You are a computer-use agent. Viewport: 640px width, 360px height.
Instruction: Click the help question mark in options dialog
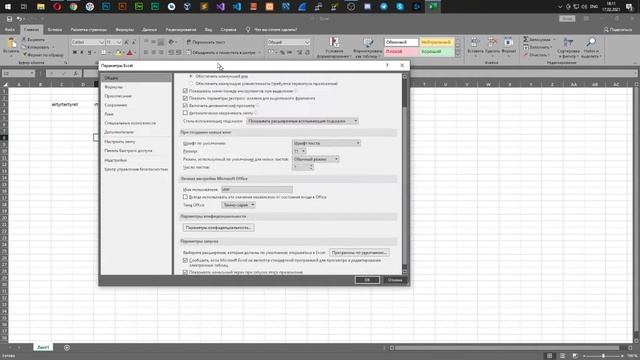387,65
